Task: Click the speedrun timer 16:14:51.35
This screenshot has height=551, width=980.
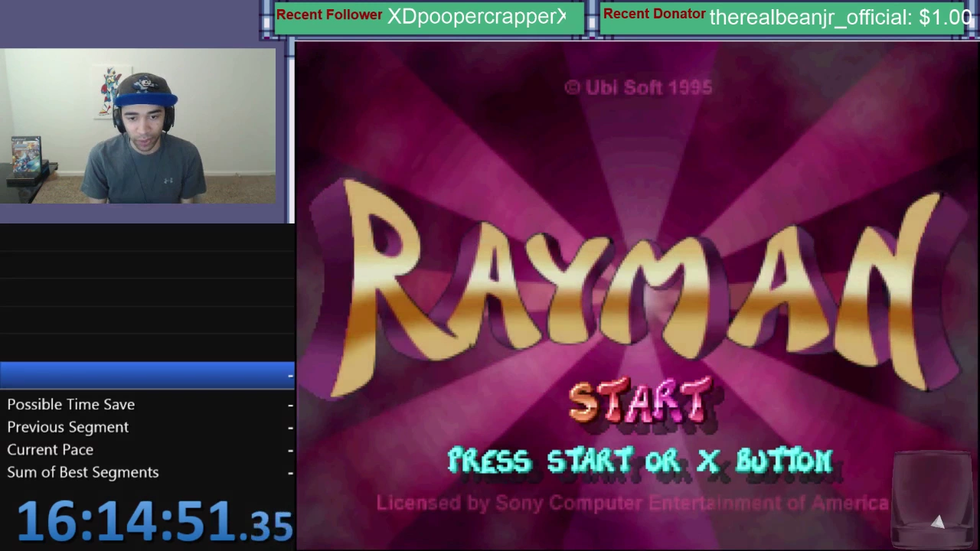Action: 155,520
